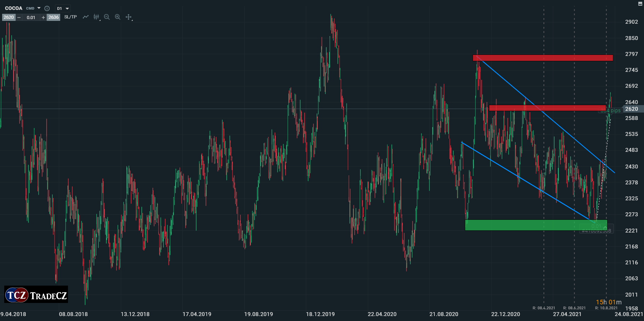Toggle the SL/TP option
The height and width of the screenshot is (321, 644).
pos(70,17)
